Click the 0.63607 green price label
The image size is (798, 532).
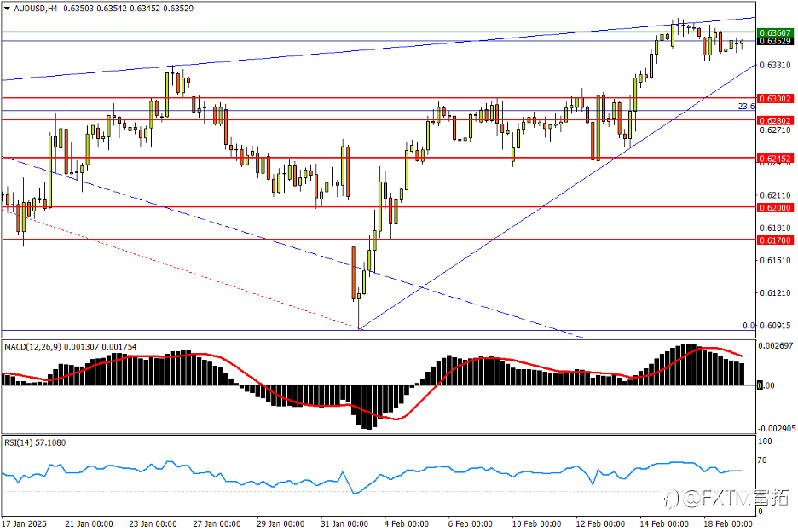[x=775, y=33]
